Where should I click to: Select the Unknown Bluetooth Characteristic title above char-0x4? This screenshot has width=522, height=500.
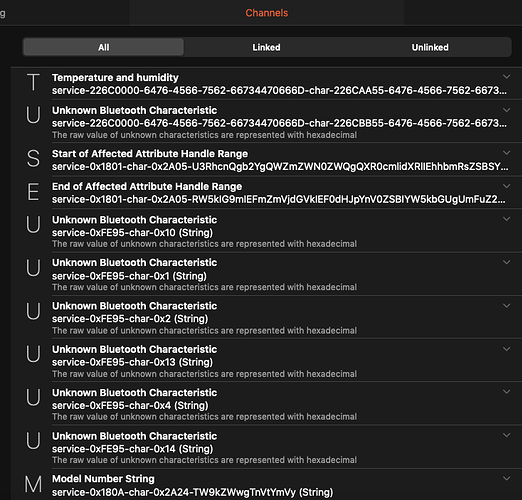134,393
